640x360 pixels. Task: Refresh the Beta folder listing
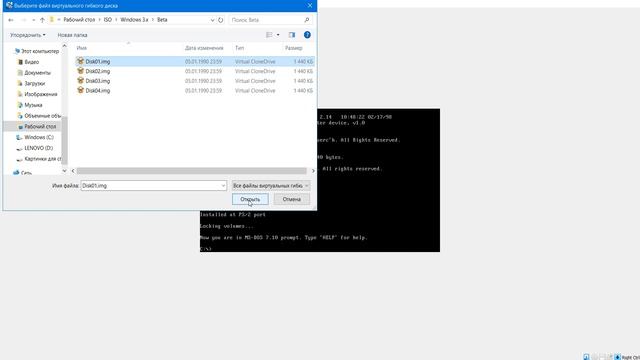[x=220, y=20]
